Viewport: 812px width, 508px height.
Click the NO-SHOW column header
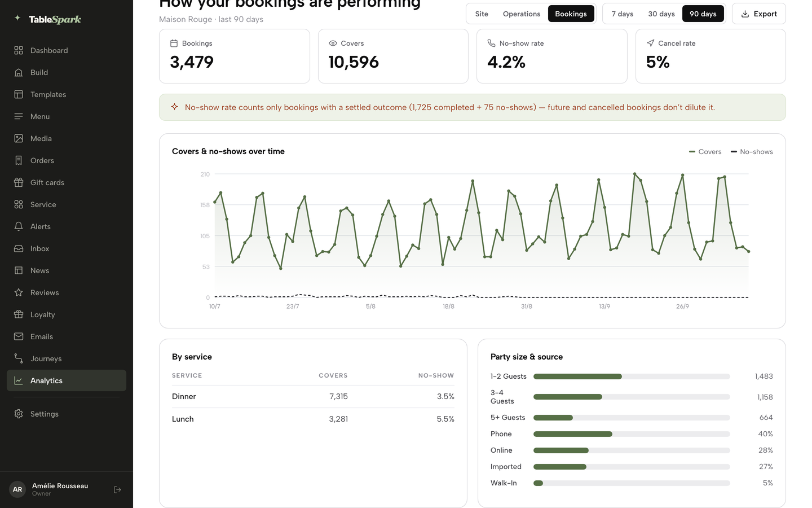click(x=436, y=375)
